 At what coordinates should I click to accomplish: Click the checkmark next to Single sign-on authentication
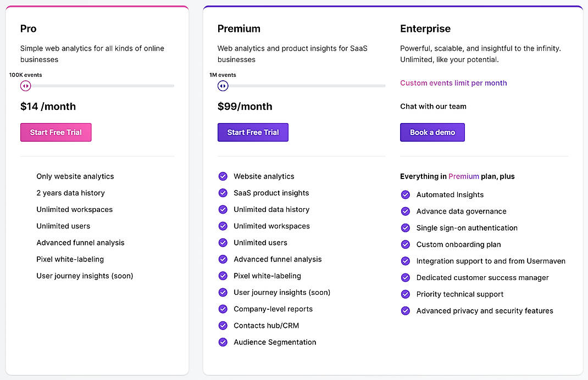[405, 228]
